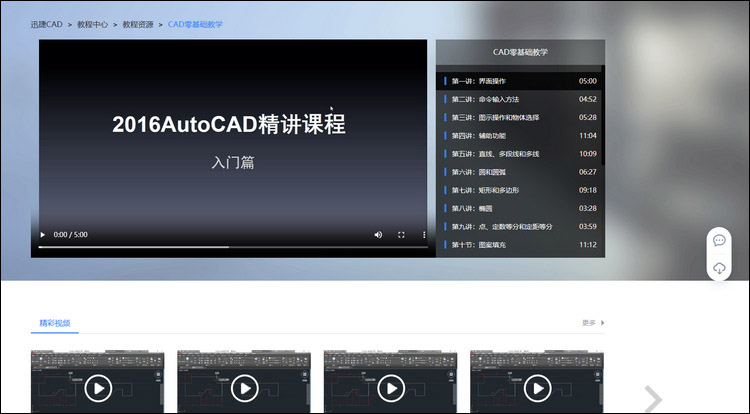Open 教程中心 in the breadcrumb
The height and width of the screenshot is (414, 750).
point(92,24)
